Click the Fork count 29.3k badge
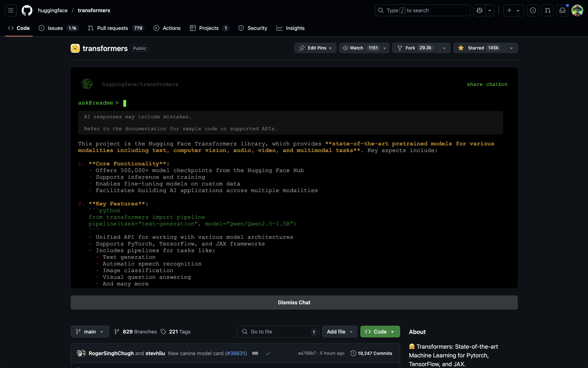The height and width of the screenshot is (368, 588). pos(425,48)
